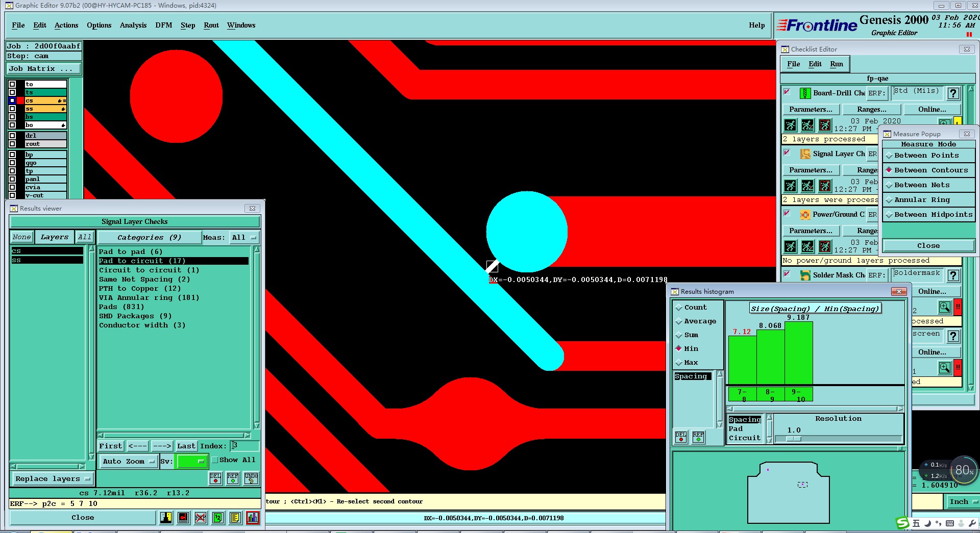
Task: Click the Last button in Results viewer
Action: coord(186,446)
